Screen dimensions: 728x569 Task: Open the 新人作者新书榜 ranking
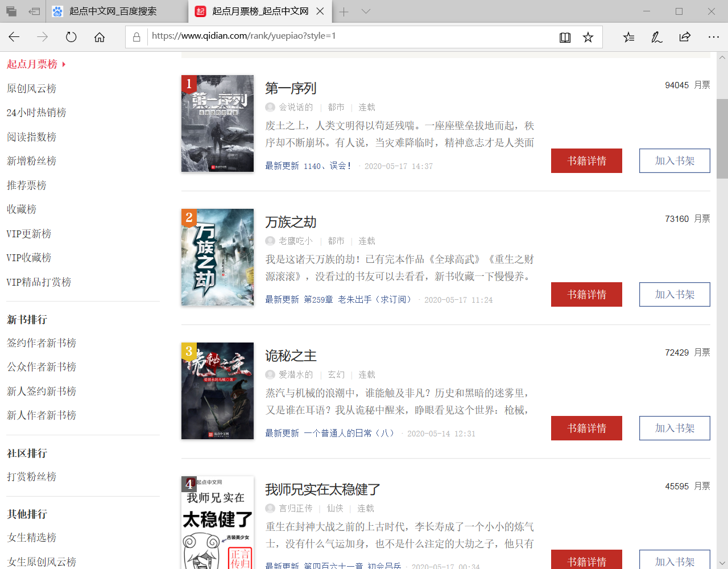[x=42, y=415]
